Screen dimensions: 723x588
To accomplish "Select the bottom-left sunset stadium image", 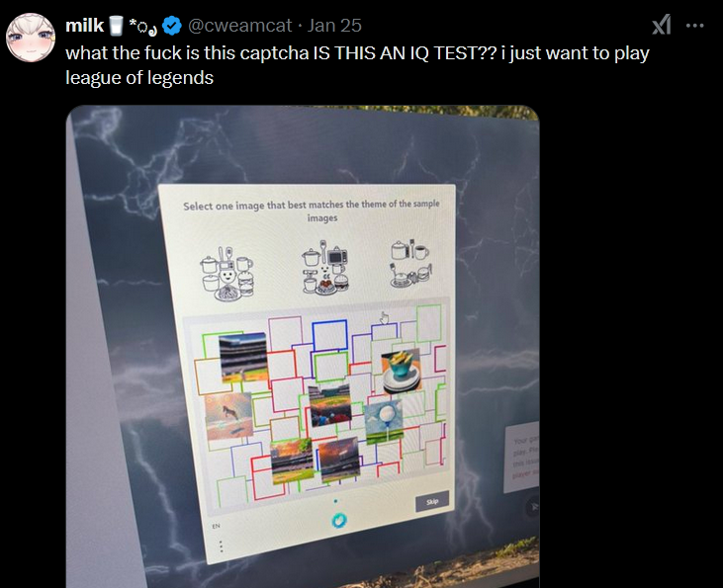I will (292, 461).
